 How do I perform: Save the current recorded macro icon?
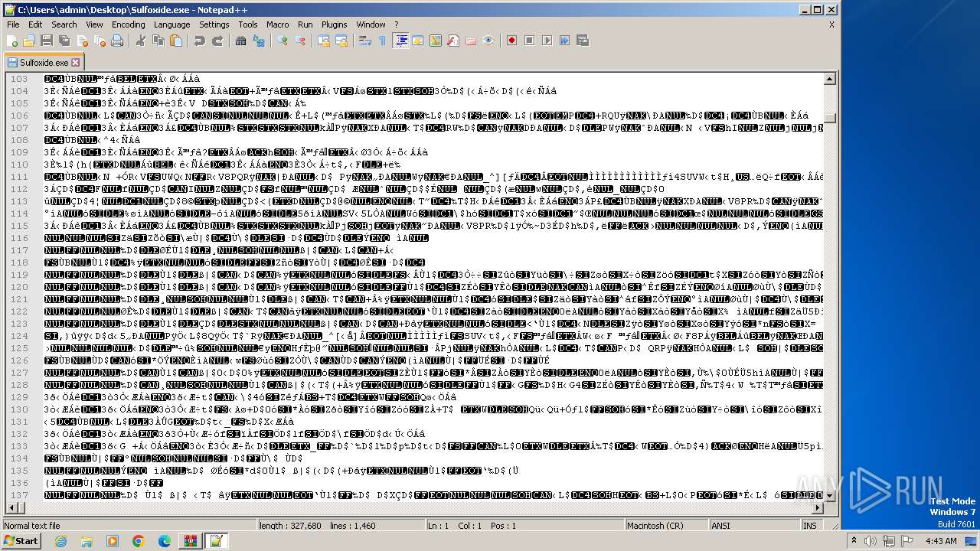click(582, 41)
